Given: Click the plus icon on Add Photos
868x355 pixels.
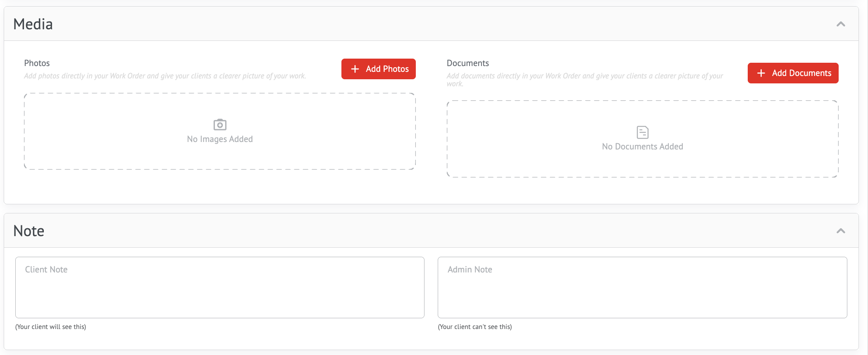Looking at the screenshot, I should [355, 69].
